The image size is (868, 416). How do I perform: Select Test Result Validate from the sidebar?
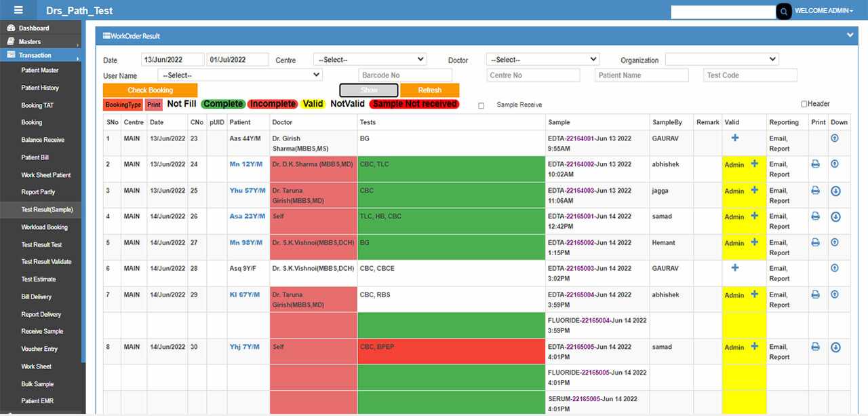coord(46,262)
